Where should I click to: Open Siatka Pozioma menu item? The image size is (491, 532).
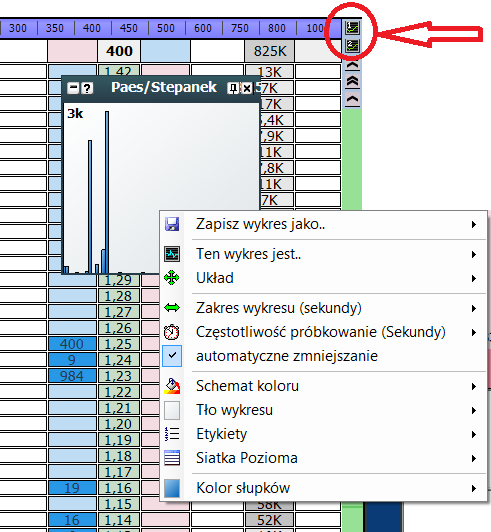coord(324,458)
